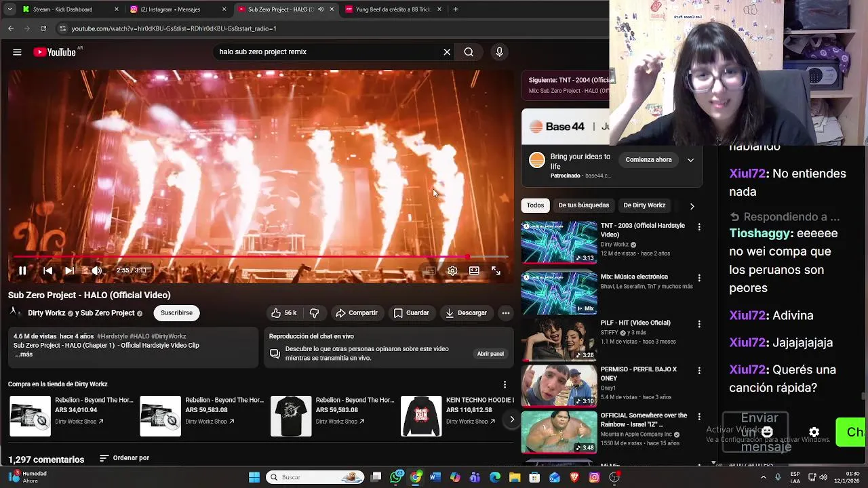This screenshot has height=488, width=868.
Task: Open comment sort options Ordenar por
Action: 124,458
